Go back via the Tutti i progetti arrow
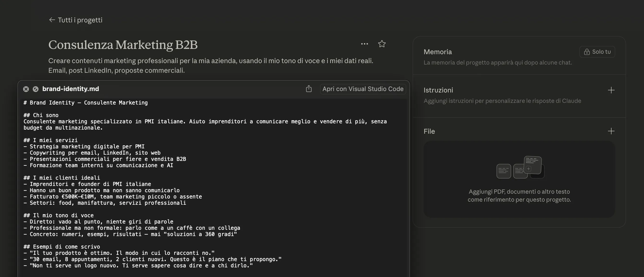Image resolution: width=644 pixels, height=277 pixels. click(x=52, y=20)
